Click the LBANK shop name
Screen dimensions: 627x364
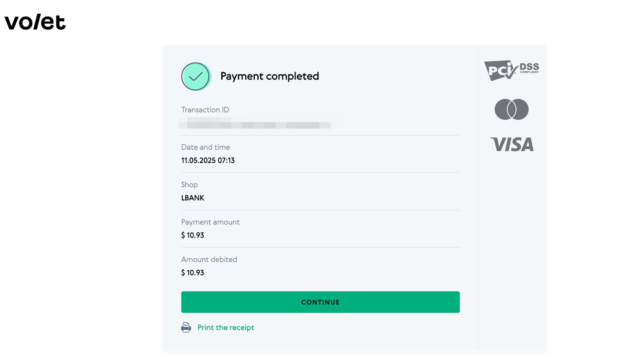[x=193, y=198]
